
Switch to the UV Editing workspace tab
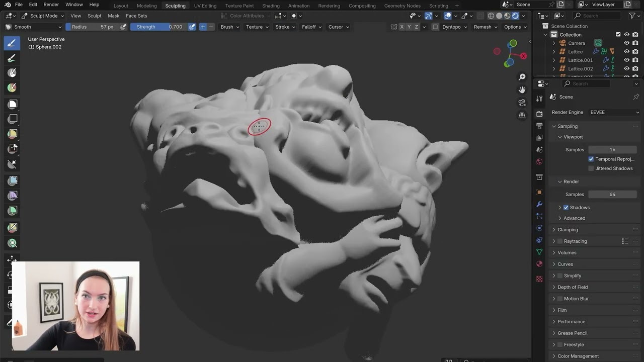click(x=205, y=6)
